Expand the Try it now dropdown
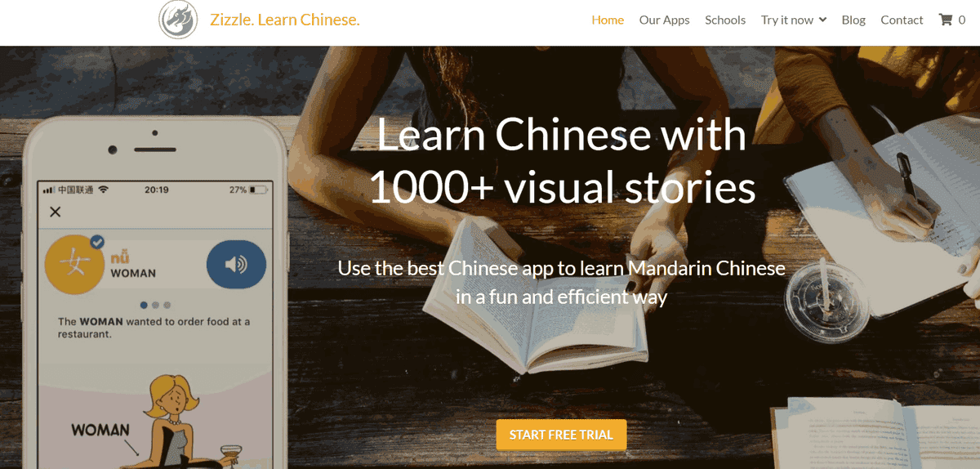Viewport: 980px width, 469px height. click(x=794, y=20)
